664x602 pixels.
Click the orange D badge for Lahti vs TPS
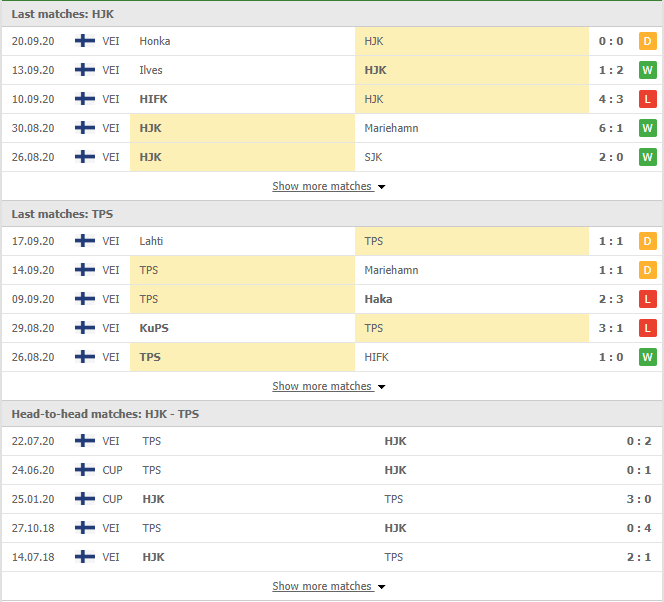click(x=647, y=241)
